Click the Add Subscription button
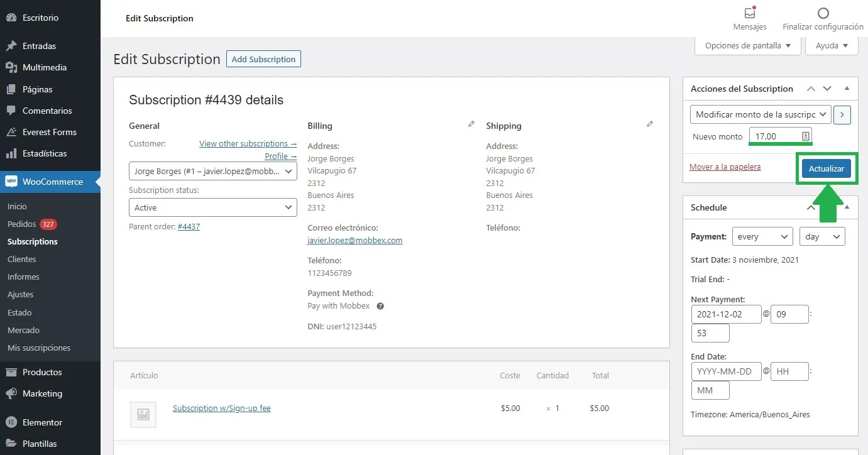Image resolution: width=868 pixels, height=455 pixels. point(263,59)
